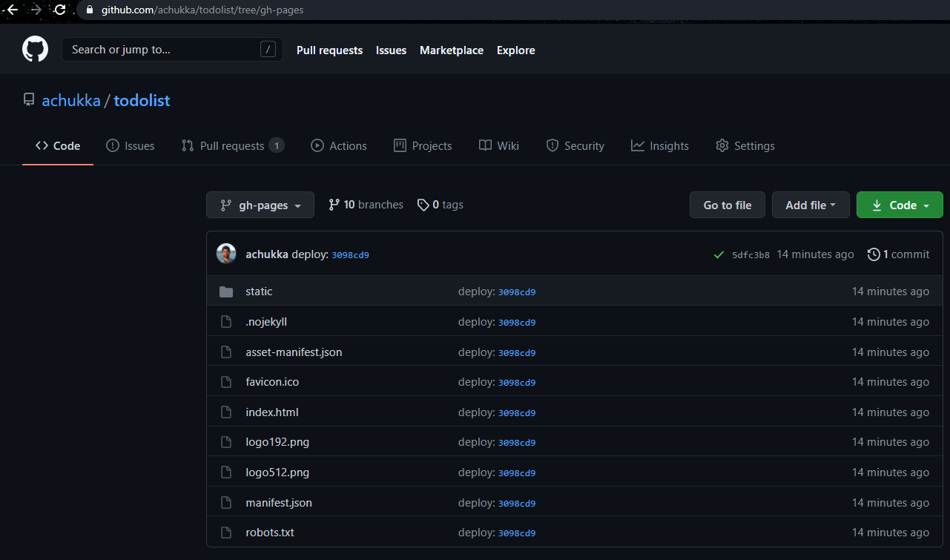Open the gh-pages branch dropdown

260,205
